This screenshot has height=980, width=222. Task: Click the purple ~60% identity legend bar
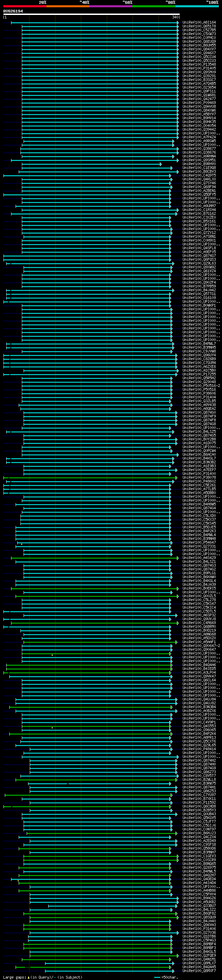pos(111,6)
